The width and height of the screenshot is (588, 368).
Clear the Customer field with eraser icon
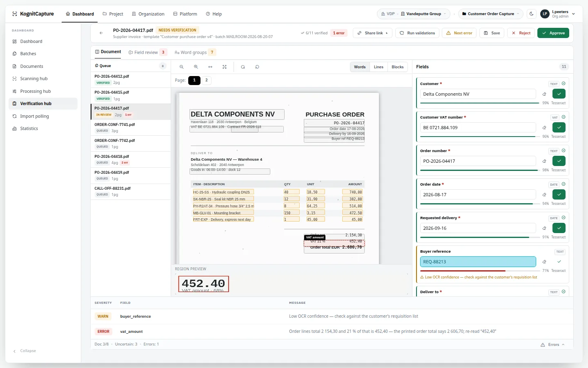click(x=544, y=94)
